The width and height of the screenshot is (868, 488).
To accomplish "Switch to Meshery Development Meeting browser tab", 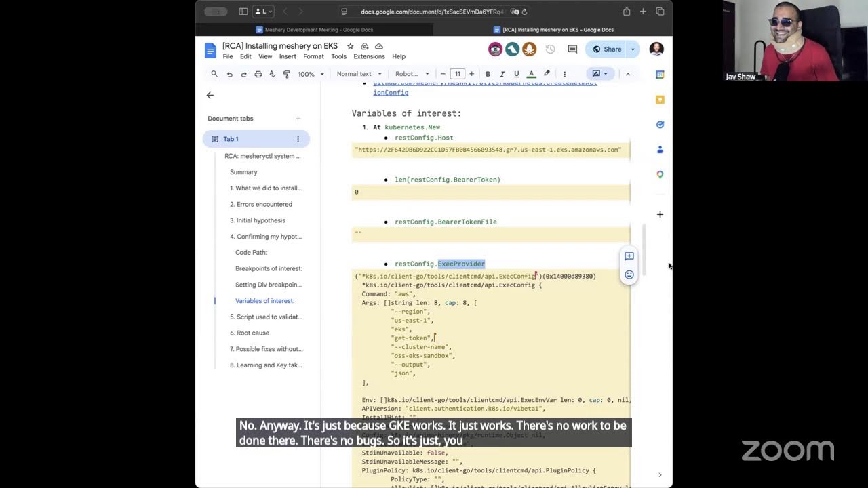I will [x=315, y=30].
